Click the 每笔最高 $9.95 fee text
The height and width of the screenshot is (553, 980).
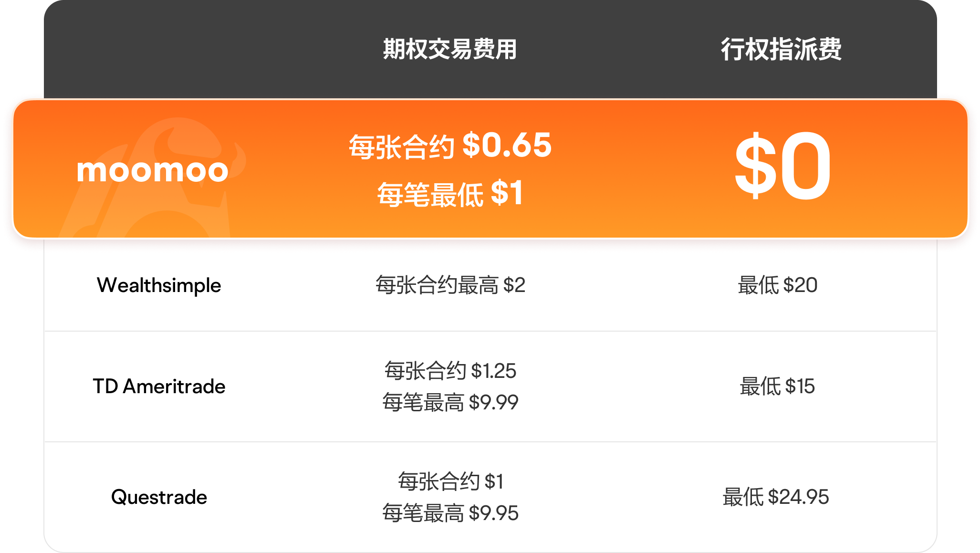click(450, 513)
